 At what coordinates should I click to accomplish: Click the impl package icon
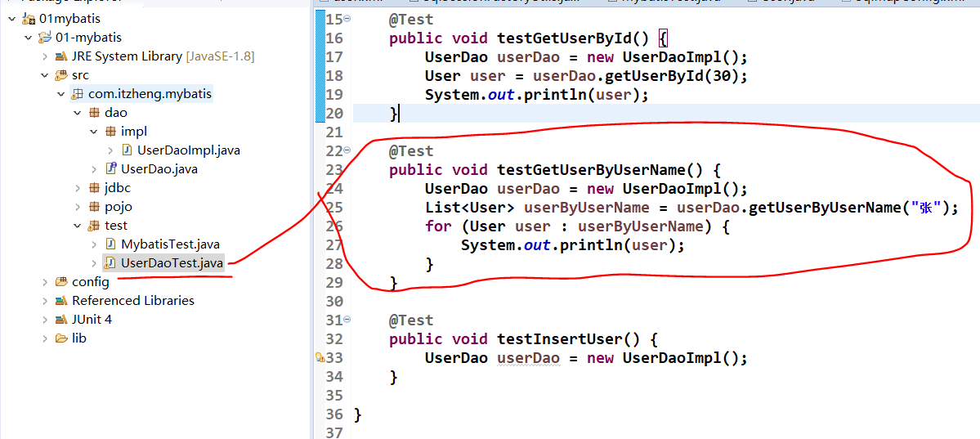(x=110, y=132)
